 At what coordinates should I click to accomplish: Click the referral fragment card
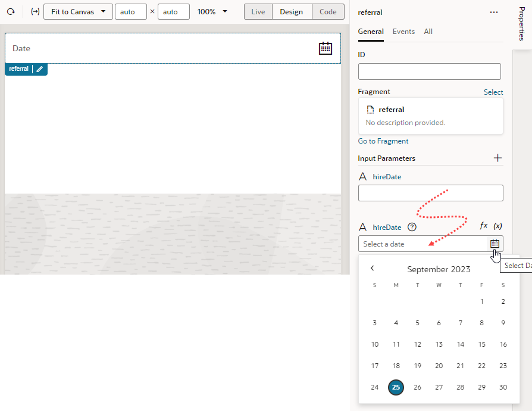pyautogui.click(x=431, y=116)
